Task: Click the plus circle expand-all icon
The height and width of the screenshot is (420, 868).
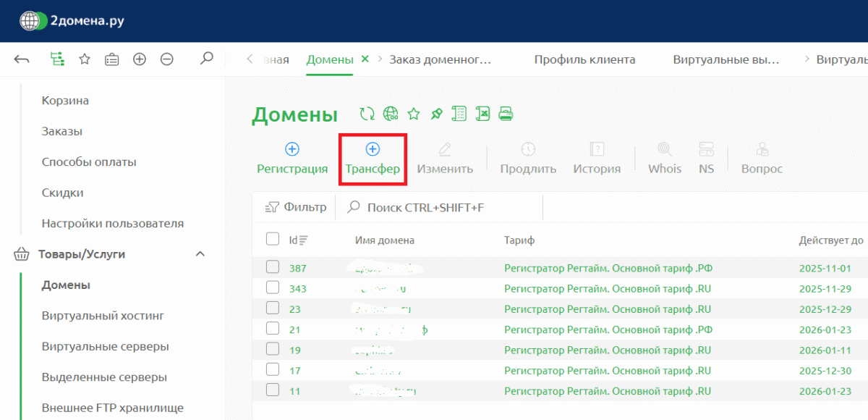Action: 140,59
